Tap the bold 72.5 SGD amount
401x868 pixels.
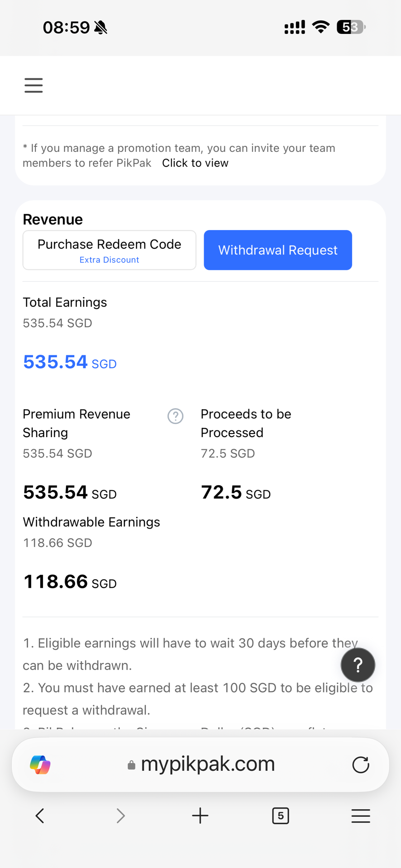click(236, 492)
